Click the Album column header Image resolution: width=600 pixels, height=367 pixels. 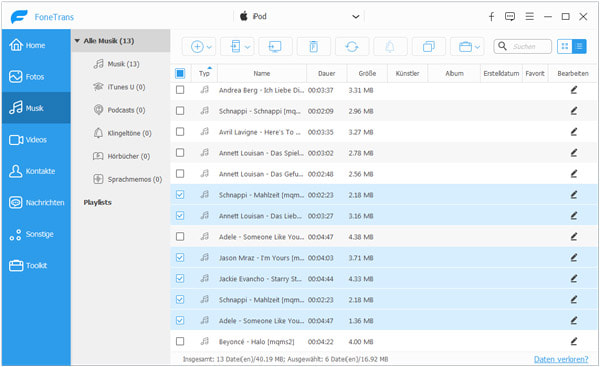click(454, 73)
